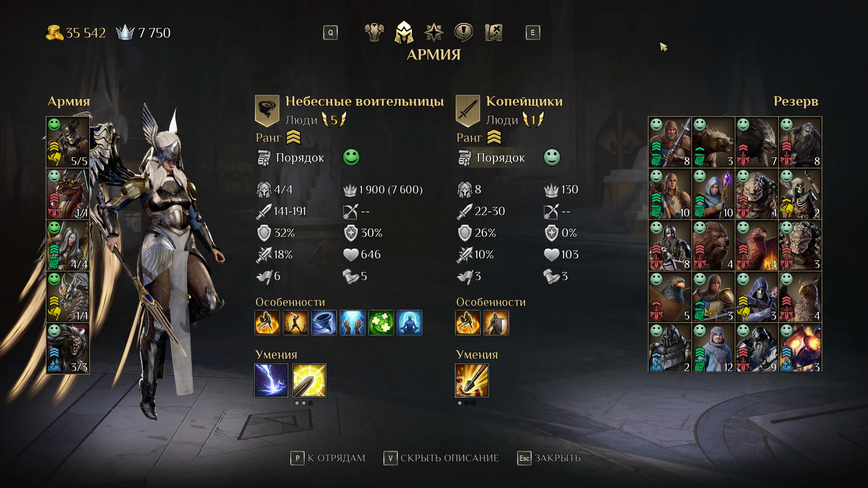
Task: Open the quests exclamation tab icon
Action: [x=463, y=33]
